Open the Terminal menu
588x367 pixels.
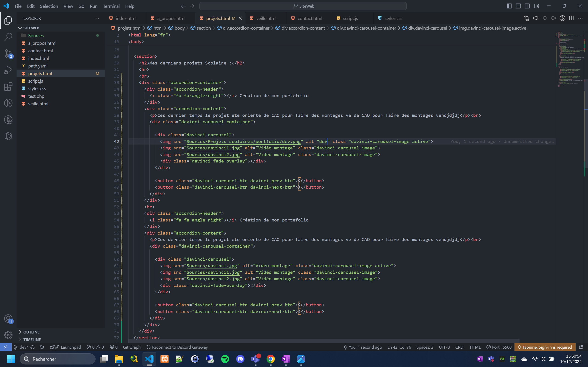click(111, 6)
